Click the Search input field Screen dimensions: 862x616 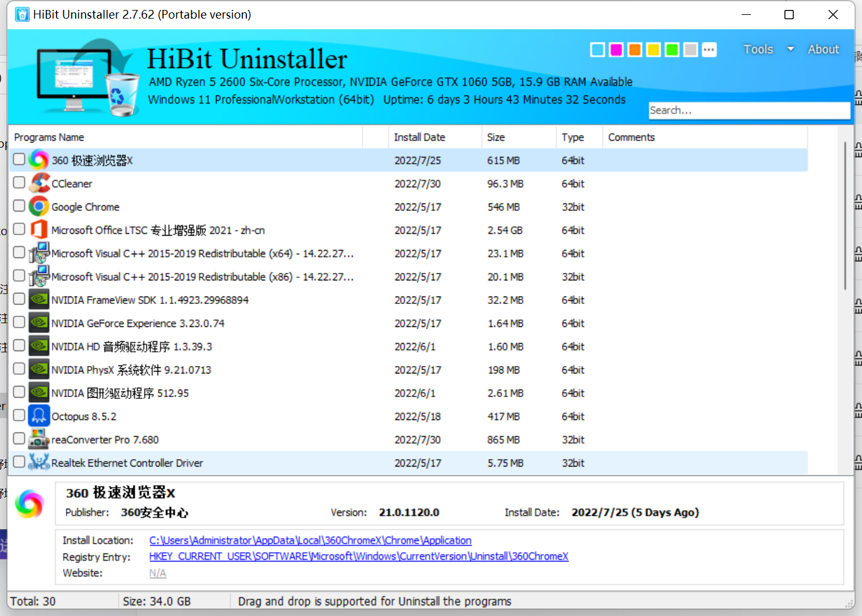pyautogui.click(x=749, y=110)
